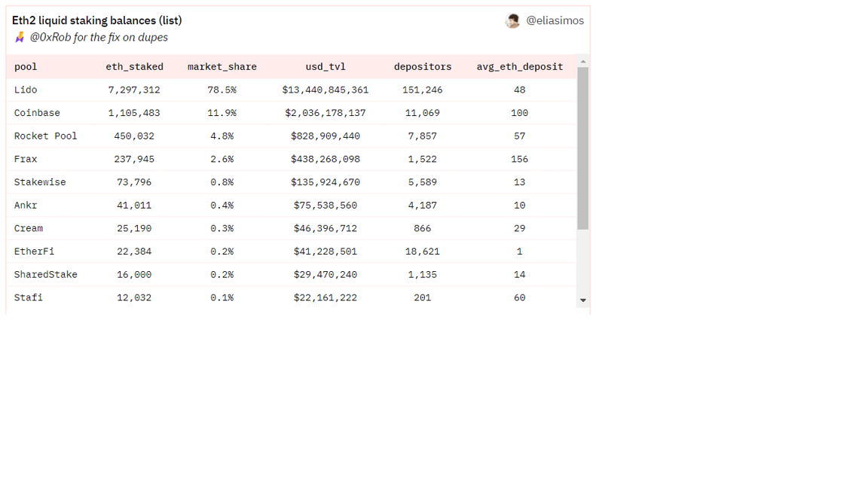This screenshot has height=488, width=868.
Task: Open the Eth2 liquid staking balances title
Action: pyautogui.click(x=97, y=20)
